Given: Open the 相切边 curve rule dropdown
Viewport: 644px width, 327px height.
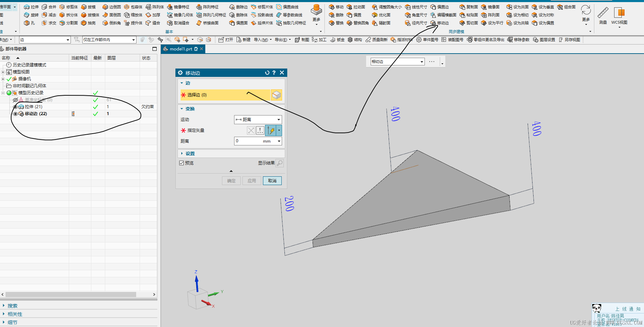Looking at the screenshot, I should (398, 62).
